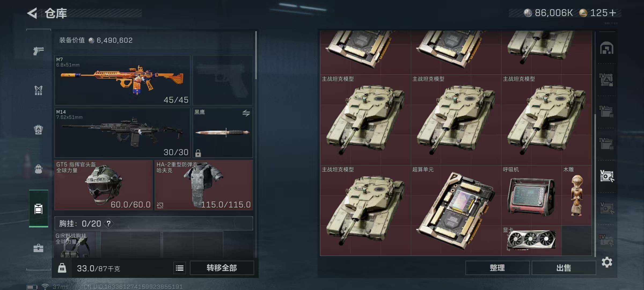Click the question mark beside 胸挂 0/20
This screenshot has width=644, height=290.
(x=108, y=223)
